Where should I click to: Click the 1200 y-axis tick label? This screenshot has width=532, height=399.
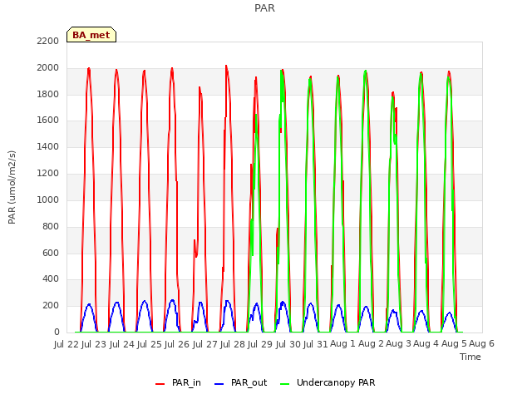(48, 173)
